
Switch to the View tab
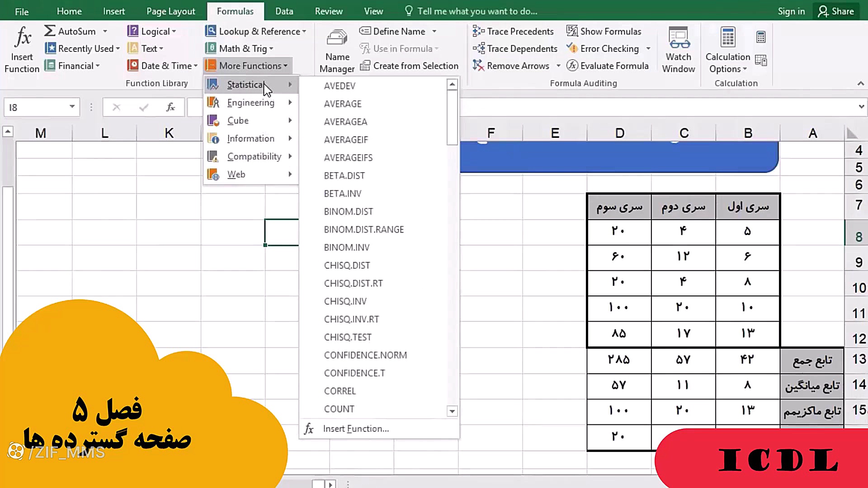point(373,11)
